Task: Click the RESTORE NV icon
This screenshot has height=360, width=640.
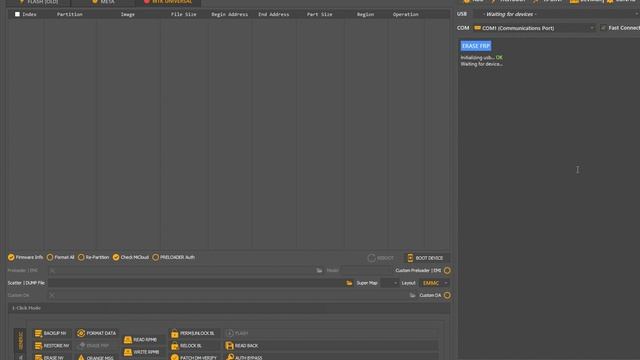Action: coord(38,346)
